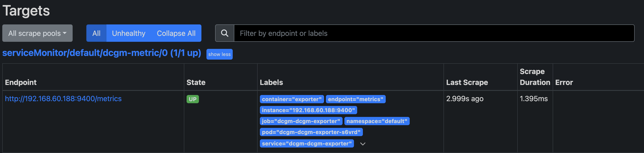The image size is (644, 153).
Task: Click the endpoint="metrics" label badge
Action: [x=355, y=99]
